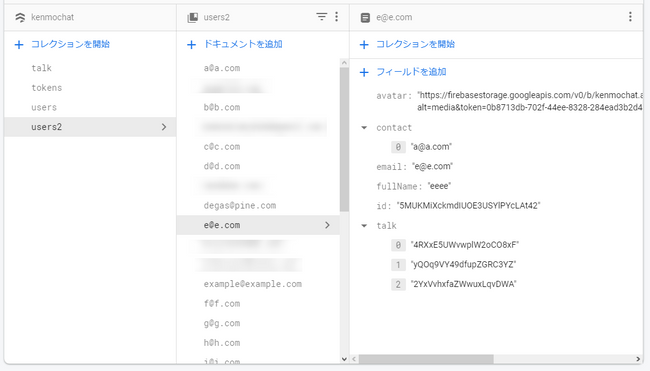Click the e@e.com document icon in header
Image resolution: width=650 pixels, height=371 pixels.
tap(365, 17)
